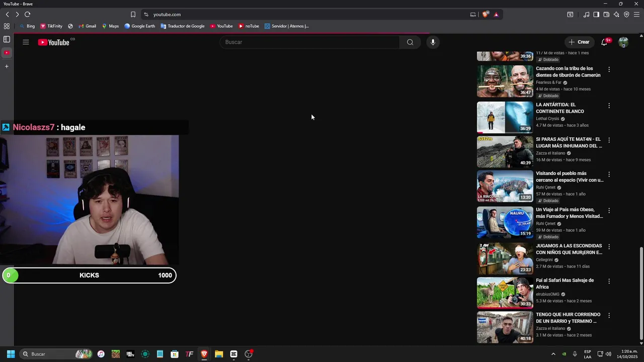Open the Microsoft Store taskbar icon

[x=175, y=354]
